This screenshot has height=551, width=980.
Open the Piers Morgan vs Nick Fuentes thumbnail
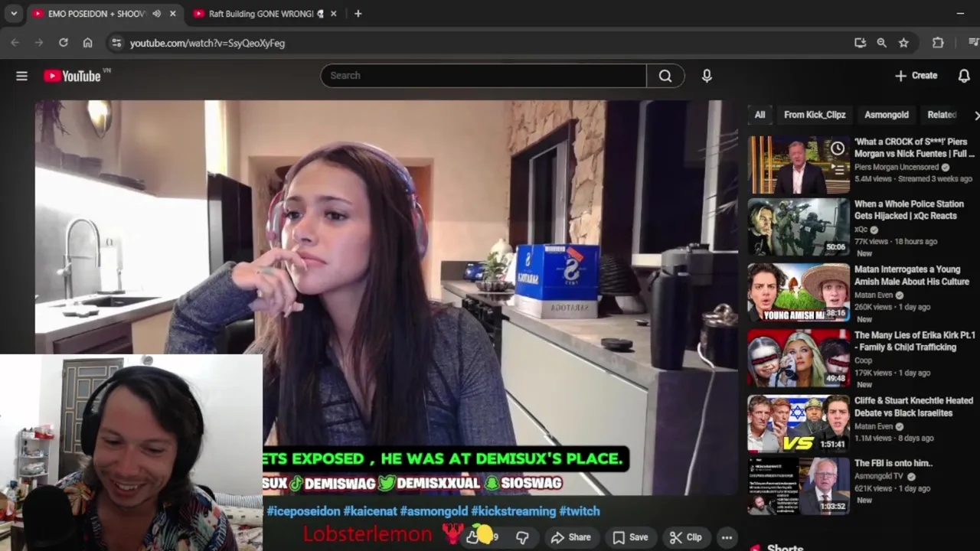[799, 165]
